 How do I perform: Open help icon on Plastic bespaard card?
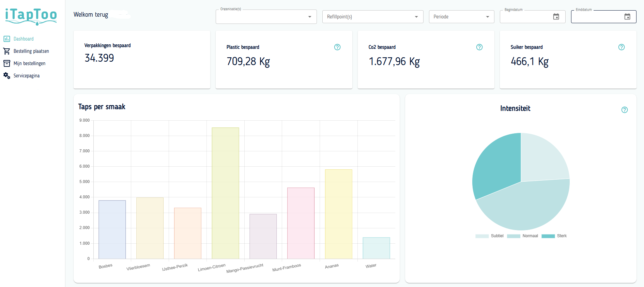(337, 47)
